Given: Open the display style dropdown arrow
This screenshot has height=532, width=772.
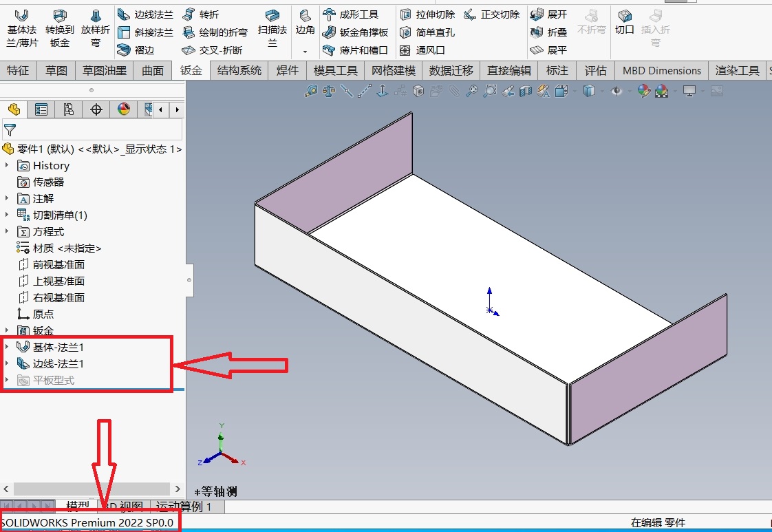Looking at the screenshot, I should [x=602, y=91].
